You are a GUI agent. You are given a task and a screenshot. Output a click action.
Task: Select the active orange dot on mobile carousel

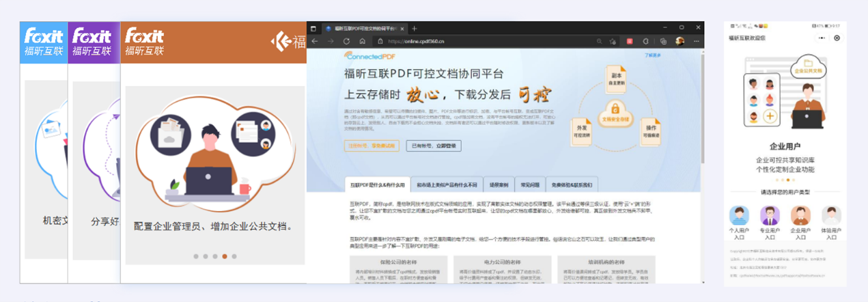(x=787, y=180)
